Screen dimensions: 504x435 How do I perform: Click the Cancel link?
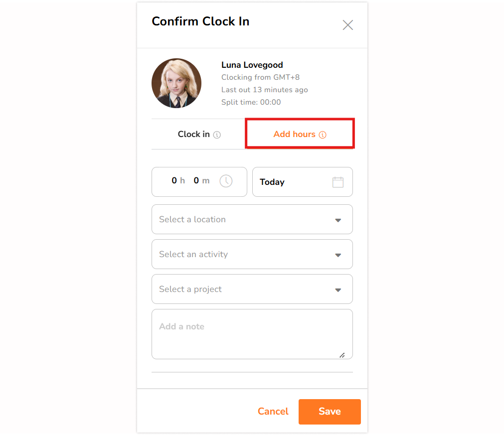273,412
